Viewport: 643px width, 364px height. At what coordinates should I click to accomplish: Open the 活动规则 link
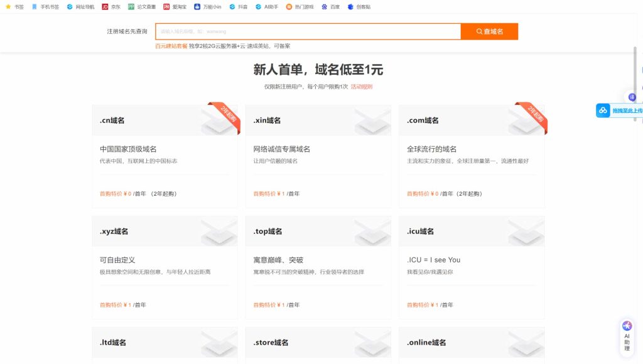click(361, 87)
